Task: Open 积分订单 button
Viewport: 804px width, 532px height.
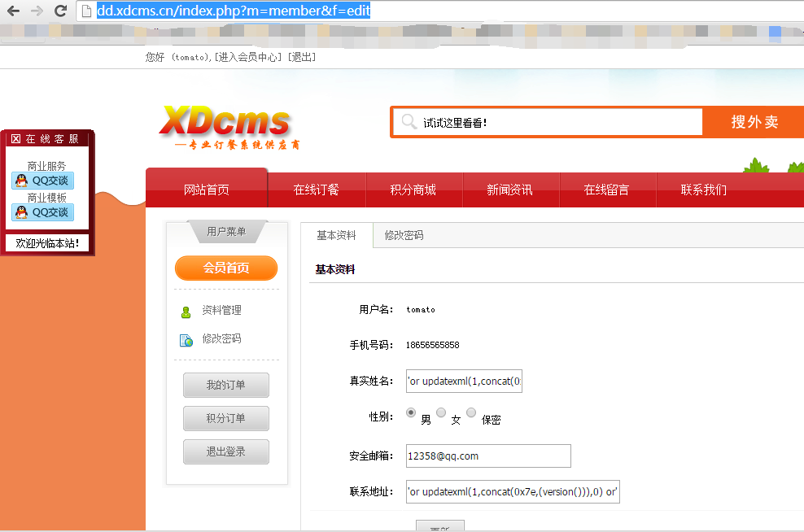Action: click(x=226, y=418)
